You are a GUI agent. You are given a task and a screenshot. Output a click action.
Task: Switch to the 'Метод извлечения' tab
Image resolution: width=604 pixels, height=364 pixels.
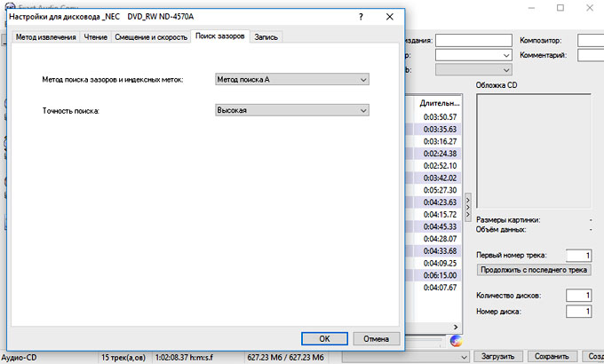coord(46,37)
